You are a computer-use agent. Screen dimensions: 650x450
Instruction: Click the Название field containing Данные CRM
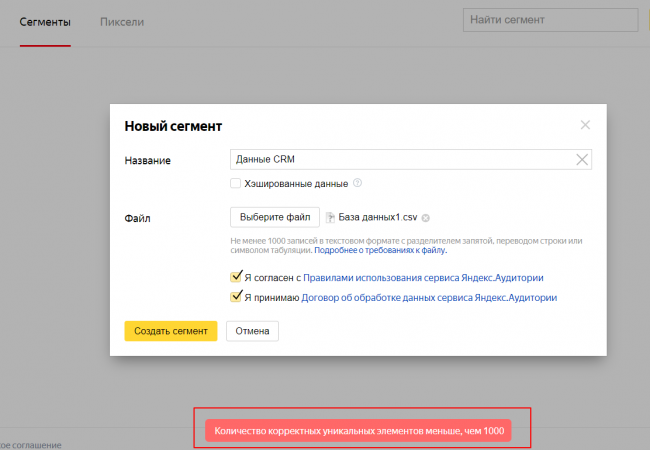(x=400, y=159)
